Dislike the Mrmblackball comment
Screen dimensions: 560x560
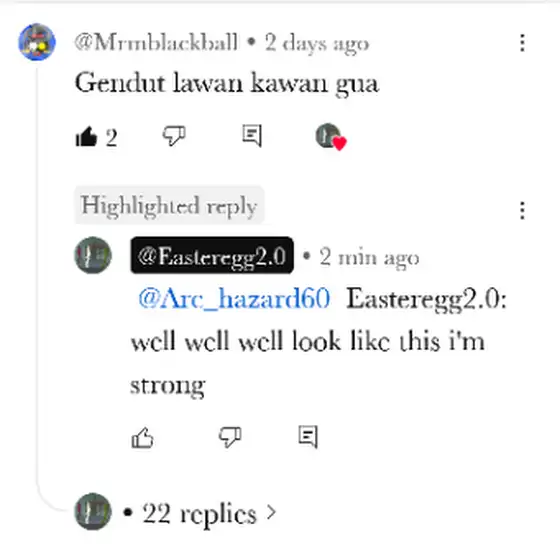point(174,136)
